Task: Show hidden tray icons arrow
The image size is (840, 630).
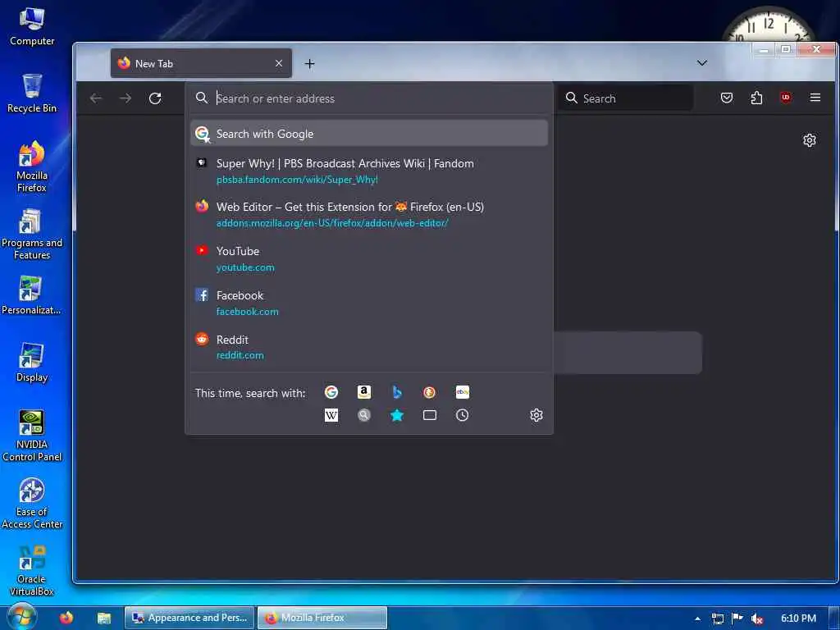Action: coord(697,619)
